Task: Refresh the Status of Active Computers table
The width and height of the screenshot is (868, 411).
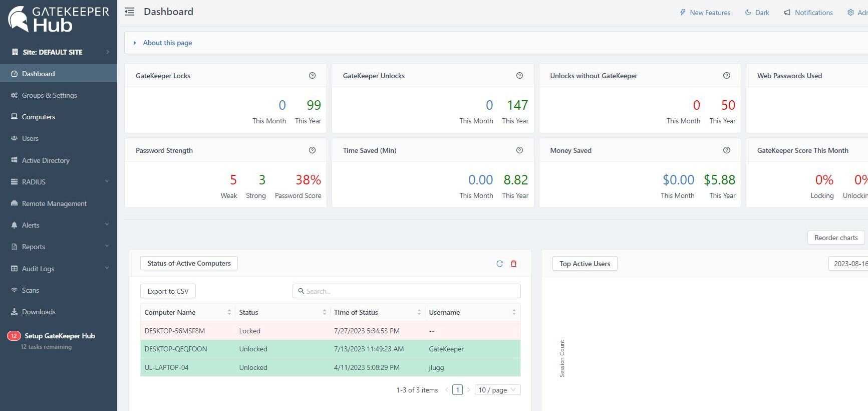Action: click(x=499, y=264)
